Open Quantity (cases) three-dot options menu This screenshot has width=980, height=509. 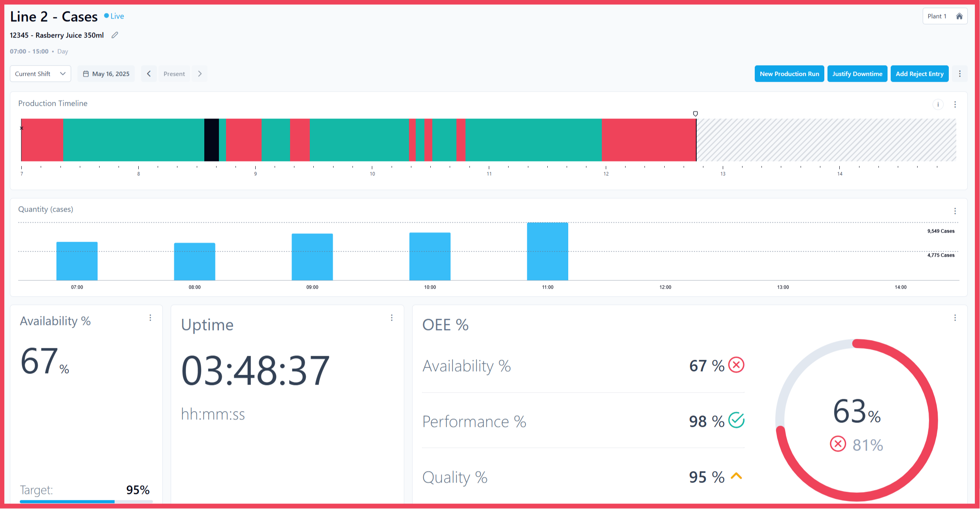click(955, 211)
